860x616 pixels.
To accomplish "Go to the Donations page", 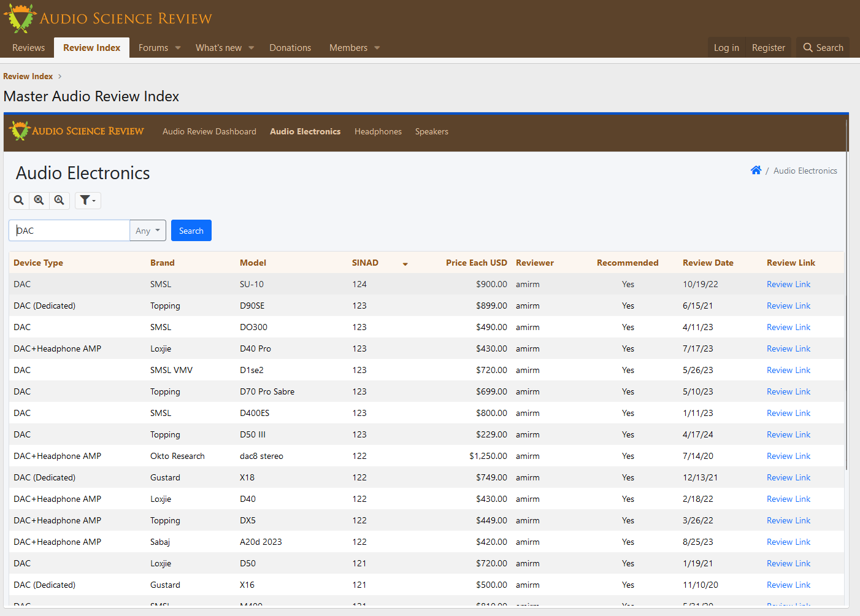I will (x=290, y=47).
